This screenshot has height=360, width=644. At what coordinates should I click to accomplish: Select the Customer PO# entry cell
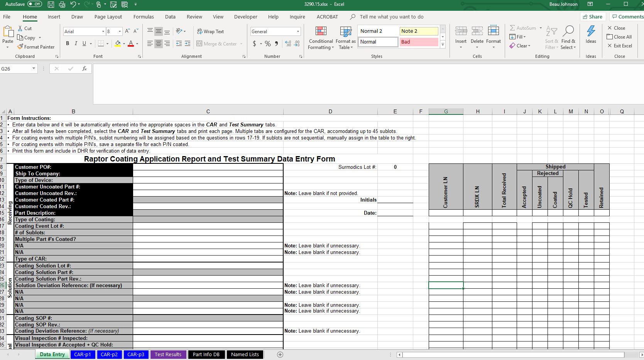coord(208,167)
